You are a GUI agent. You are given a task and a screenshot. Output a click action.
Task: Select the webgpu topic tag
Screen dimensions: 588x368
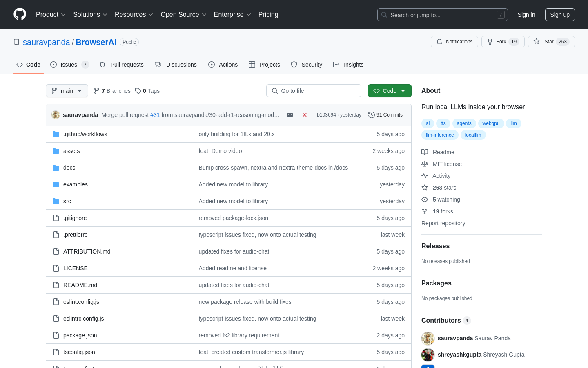pos(491,123)
